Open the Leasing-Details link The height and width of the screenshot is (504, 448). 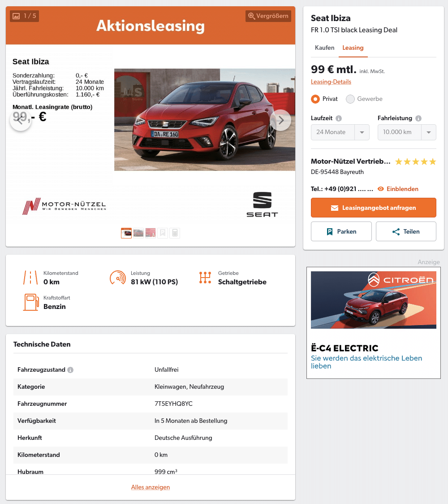(331, 82)
